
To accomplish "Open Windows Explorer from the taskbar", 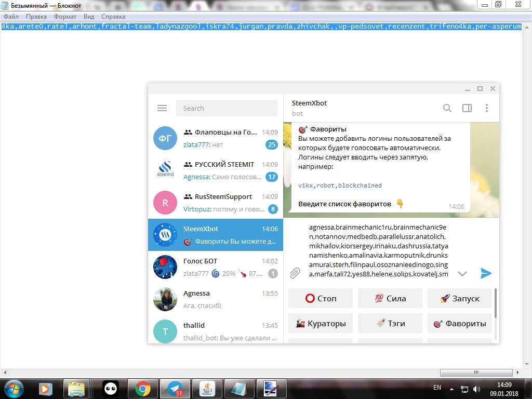I will click(76, 389).
